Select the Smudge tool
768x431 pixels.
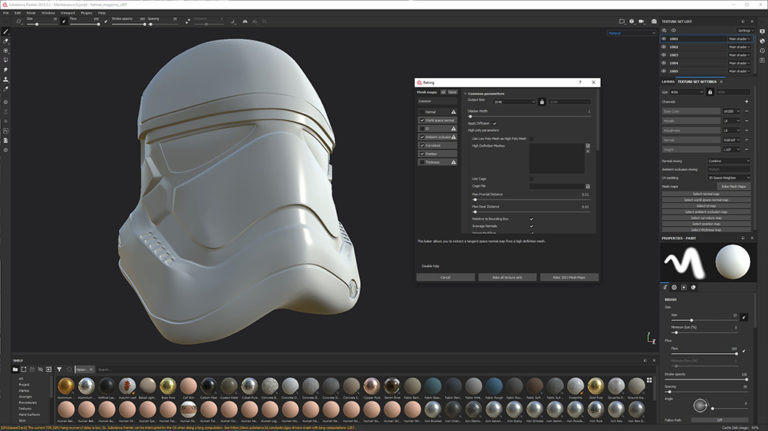[5, 70]
